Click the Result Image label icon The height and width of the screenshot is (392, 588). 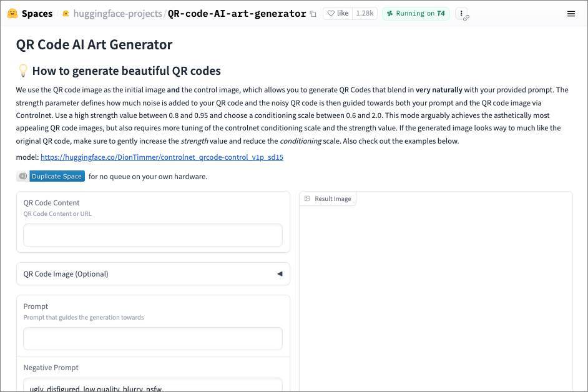(x=307, y=198)
